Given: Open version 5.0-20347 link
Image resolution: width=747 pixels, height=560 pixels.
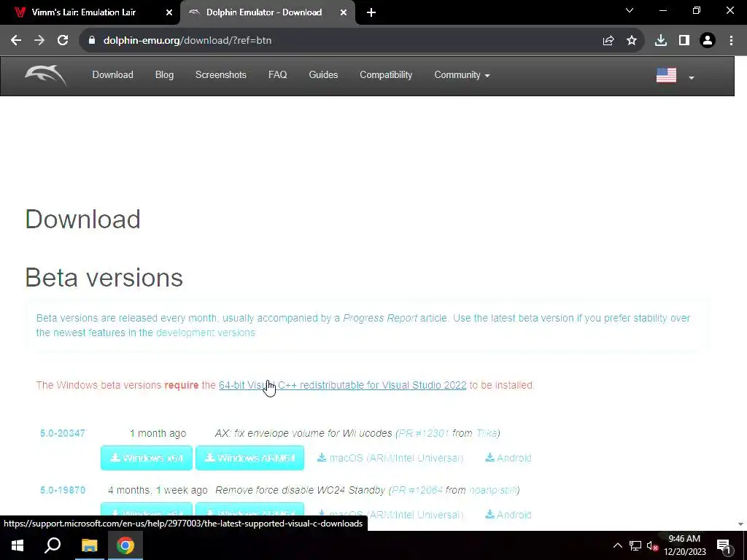Looking at the screenshot, I should (63, 433).
